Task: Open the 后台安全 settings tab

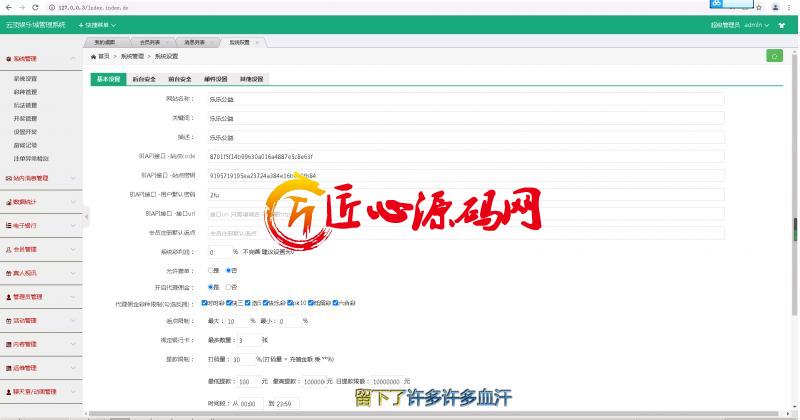Action: pos(144,80)
